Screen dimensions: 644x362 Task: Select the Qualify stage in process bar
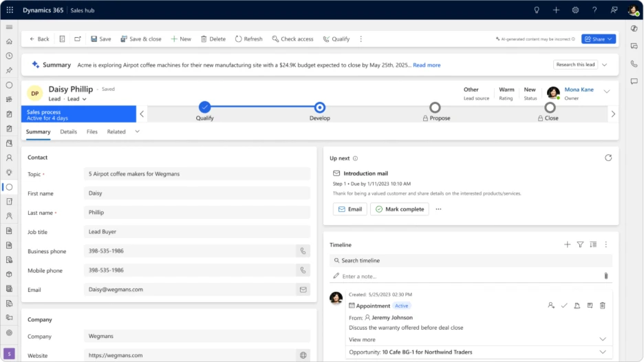204,107
